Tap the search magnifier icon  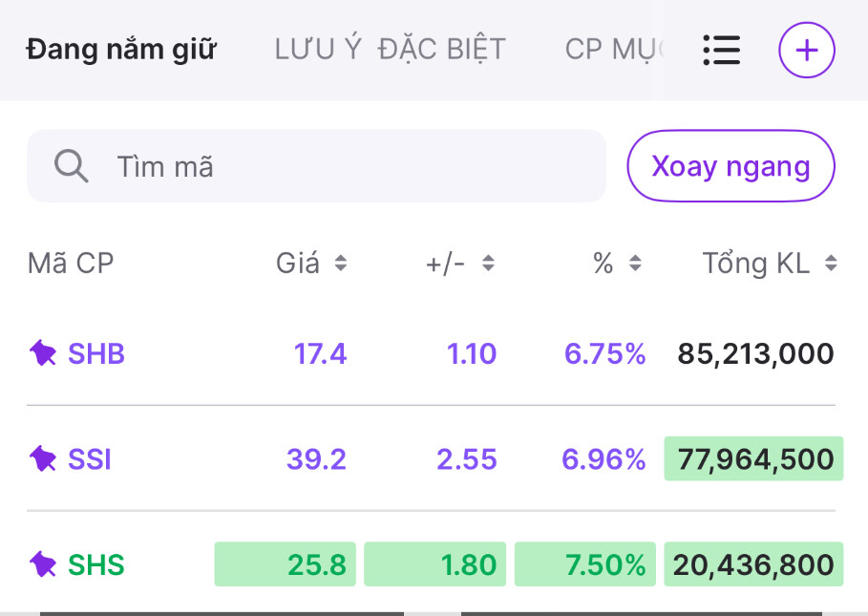pos(72,166)
